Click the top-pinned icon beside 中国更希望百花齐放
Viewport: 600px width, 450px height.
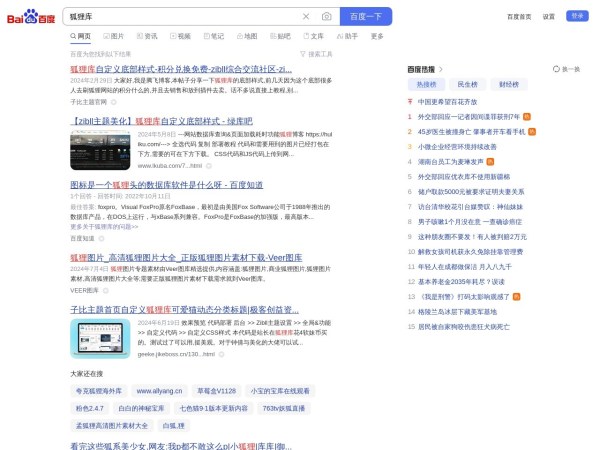pyautogui.click(x=410, y=101)
